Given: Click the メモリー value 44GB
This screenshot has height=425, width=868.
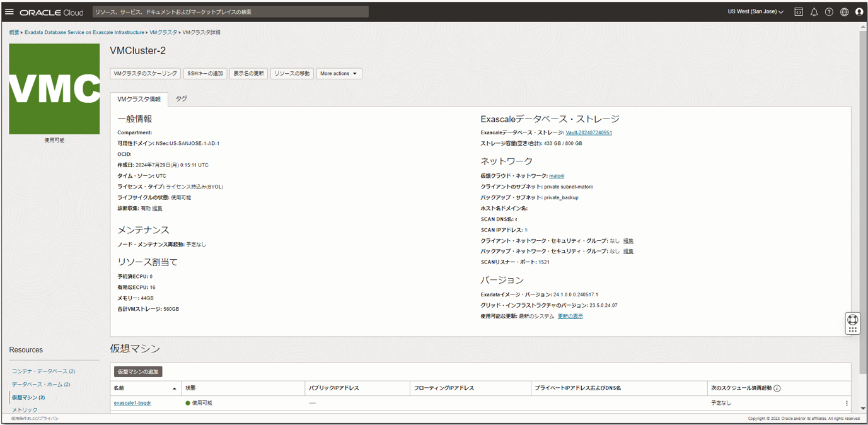Looking at the screenshot, I should [147, 298].
